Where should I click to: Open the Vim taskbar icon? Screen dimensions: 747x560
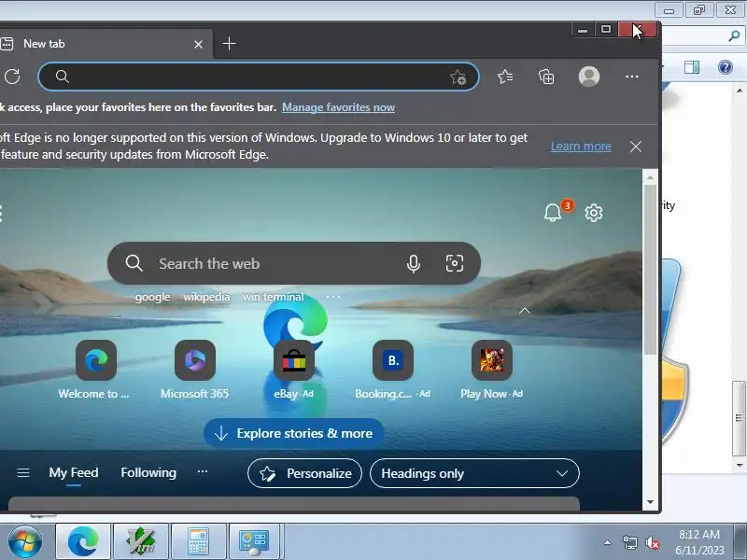coord(141,541)
